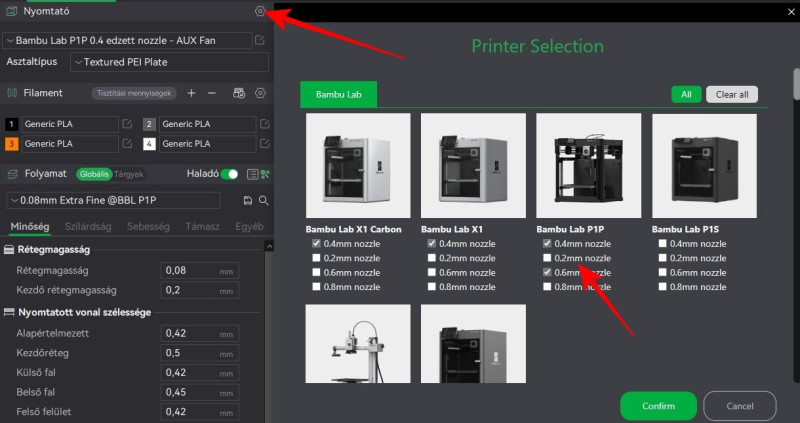Check X1 Carbon 0.2mm nozzle

click(316, 258)
